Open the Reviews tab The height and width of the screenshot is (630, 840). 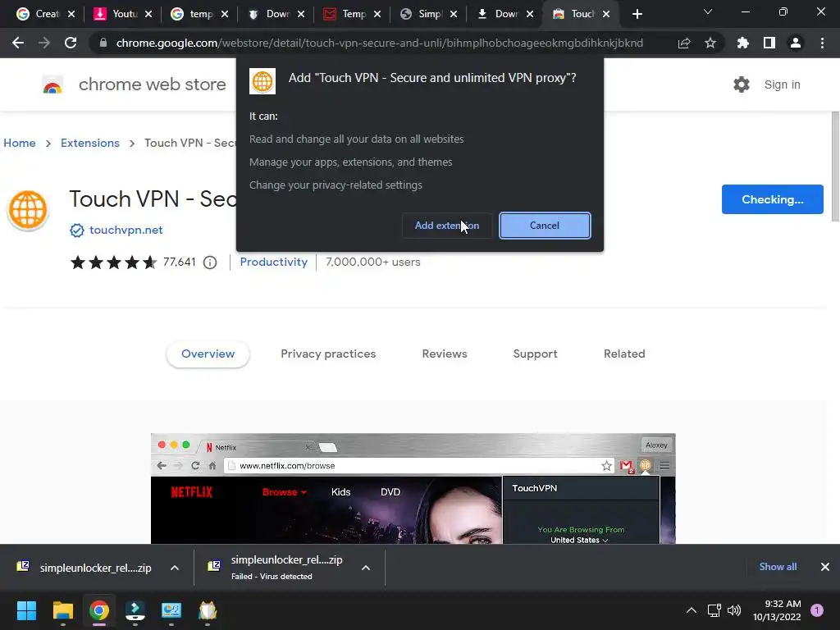click(x=445, y=354)
